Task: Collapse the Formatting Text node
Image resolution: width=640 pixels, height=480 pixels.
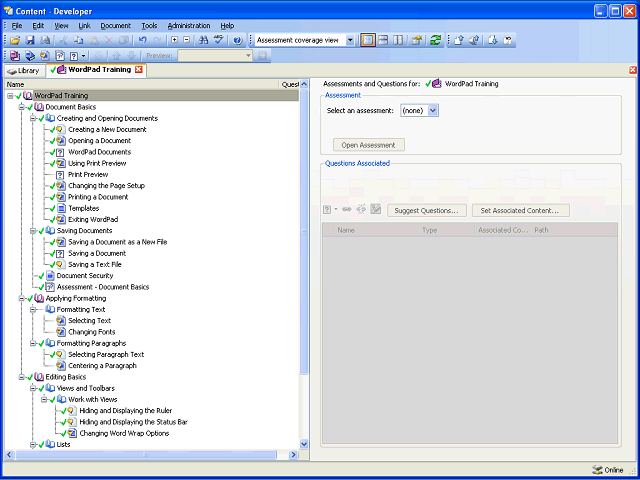Action: (x=33, y=309)
